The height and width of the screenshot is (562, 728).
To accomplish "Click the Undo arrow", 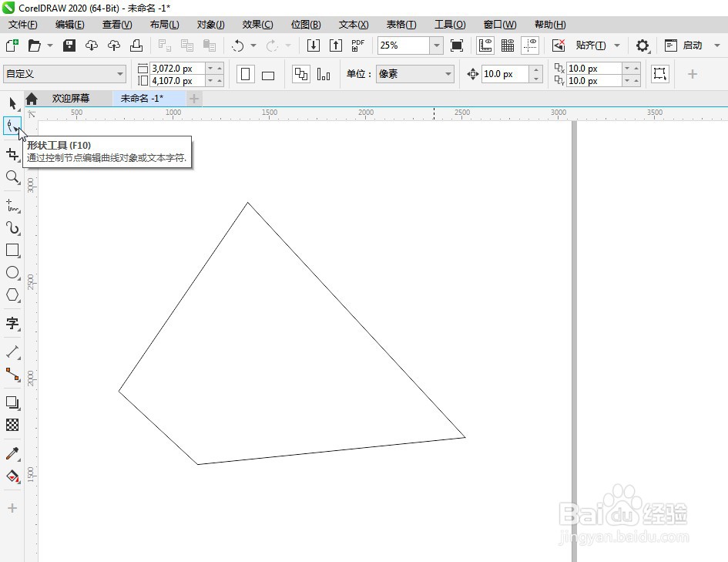I will tap(238, 45).
